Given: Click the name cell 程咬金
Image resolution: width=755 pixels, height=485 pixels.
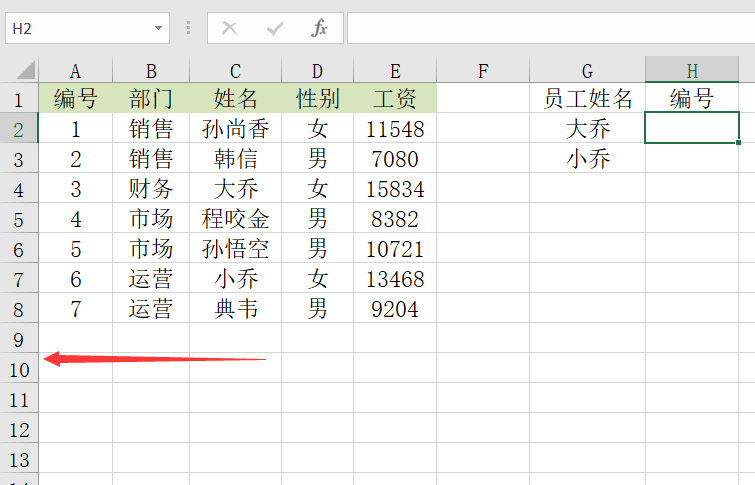Looking at the screenshot, I should point(235,218).
